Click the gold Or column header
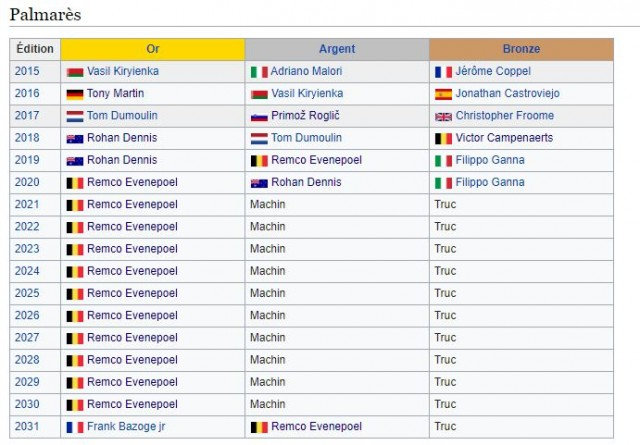 pos(152,49)
